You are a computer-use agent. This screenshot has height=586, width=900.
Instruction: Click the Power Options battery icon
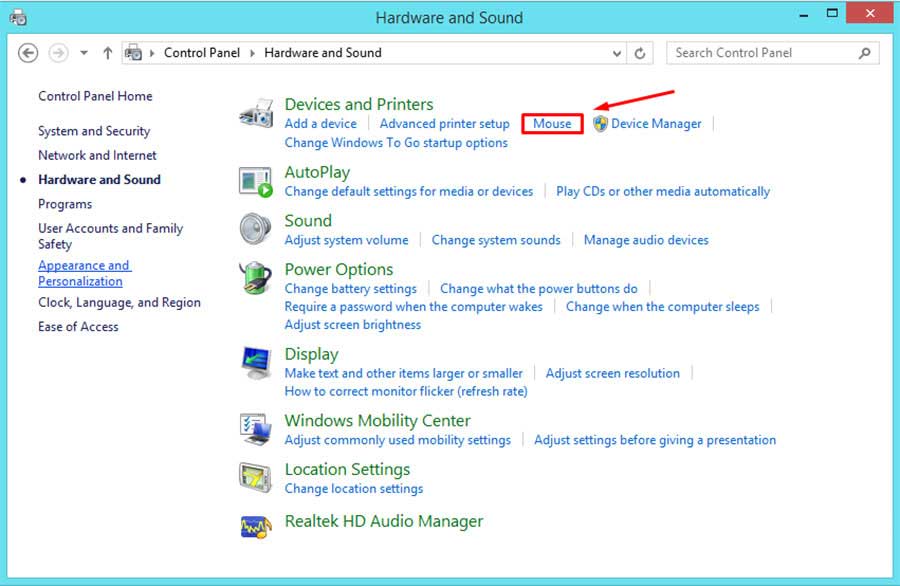tap(255, 278)
